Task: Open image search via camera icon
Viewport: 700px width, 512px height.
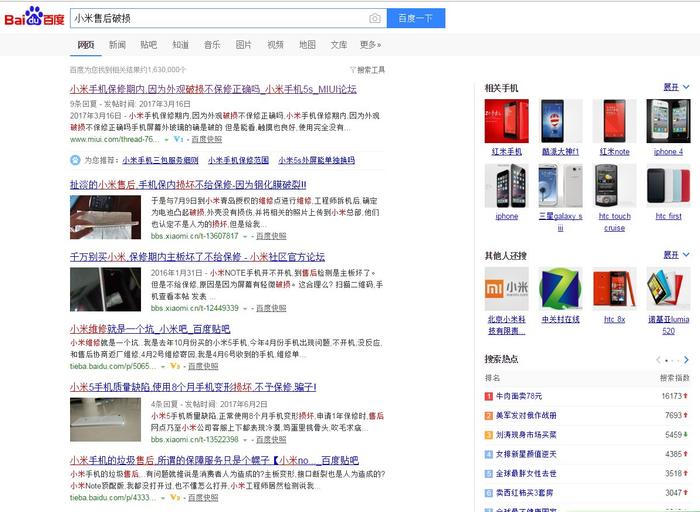Action: (x=375, y=18)
